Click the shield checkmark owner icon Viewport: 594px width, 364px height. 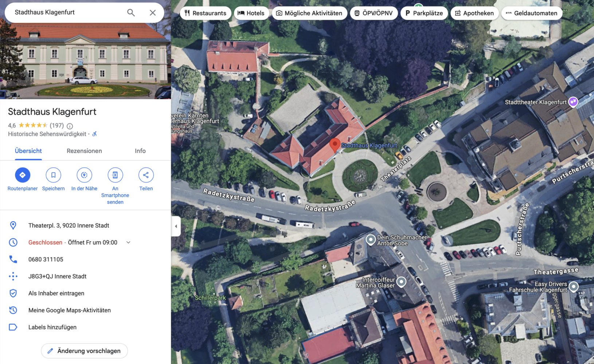(x=13, y=293)
